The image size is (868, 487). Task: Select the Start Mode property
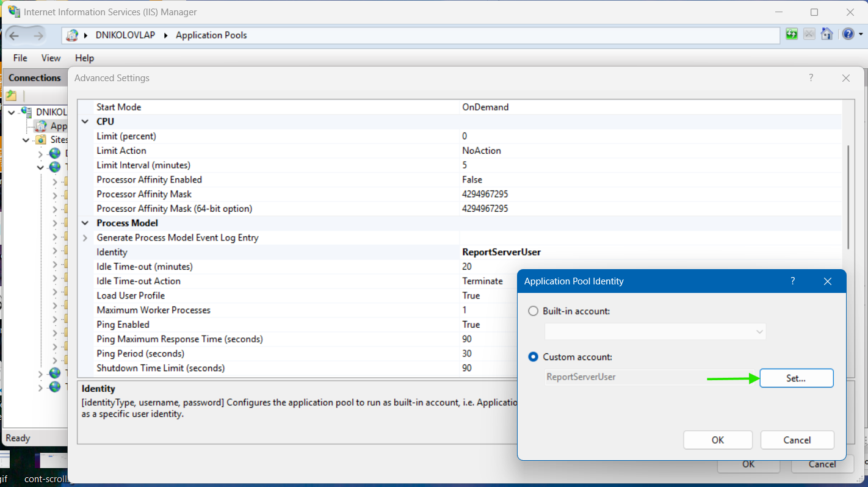pos(119,107)
